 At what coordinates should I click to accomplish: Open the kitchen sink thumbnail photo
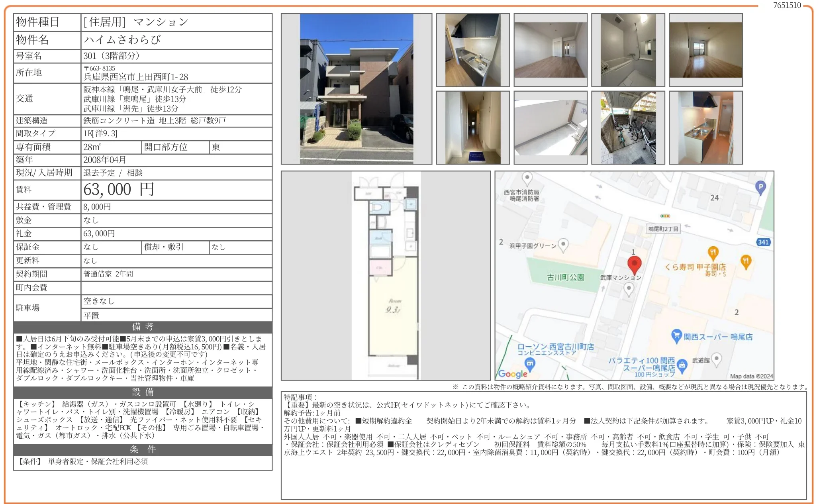[473, 50]
